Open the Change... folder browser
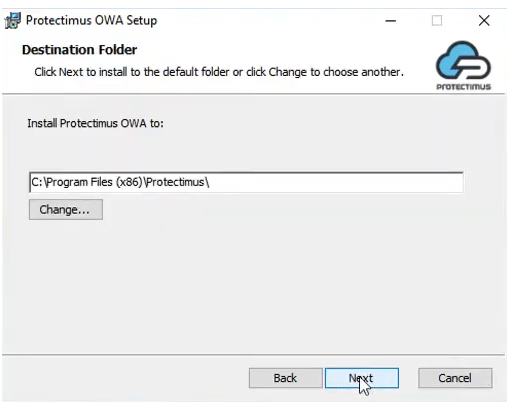510x410 pixels. click(66, 210)
